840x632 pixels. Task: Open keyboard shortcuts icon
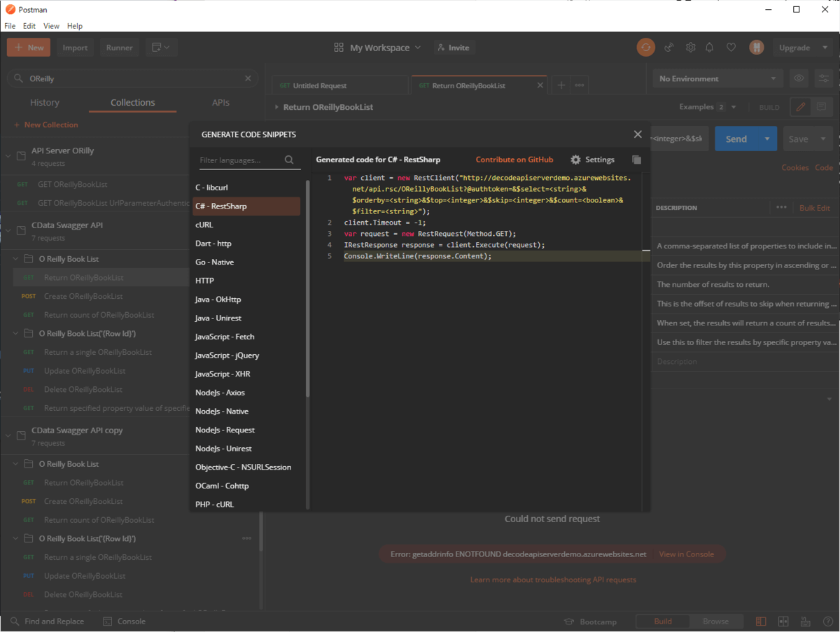coord(805,621)
